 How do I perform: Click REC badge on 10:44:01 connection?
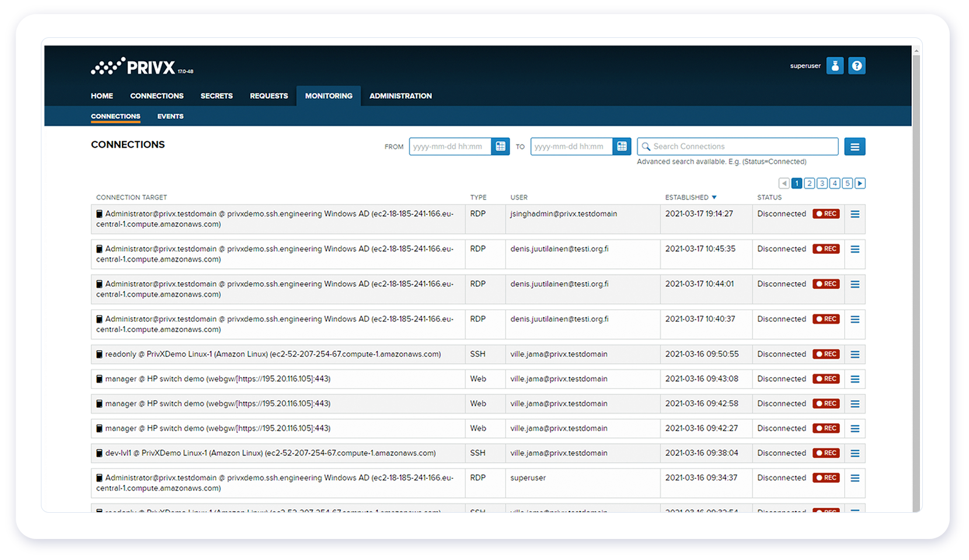coord(826,284)
